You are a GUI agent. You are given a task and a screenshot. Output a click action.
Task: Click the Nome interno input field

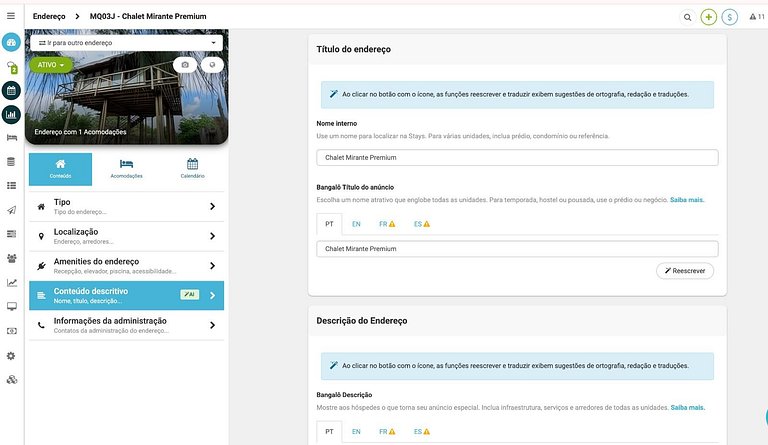(x=517, y=158)
